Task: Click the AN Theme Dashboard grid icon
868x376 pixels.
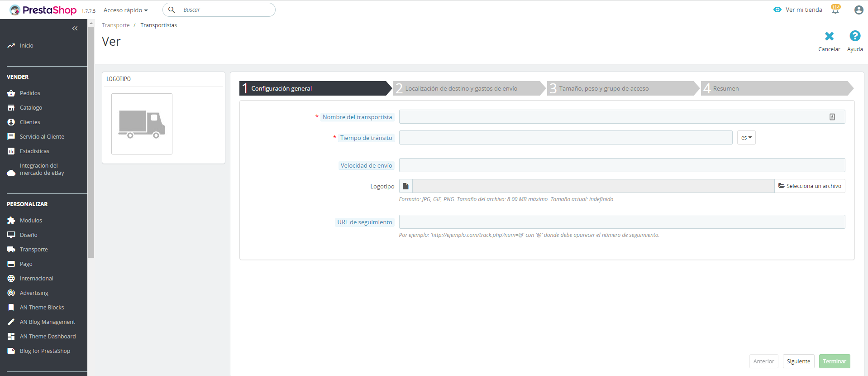Action: pyautogui.click(x=11, y=337)
